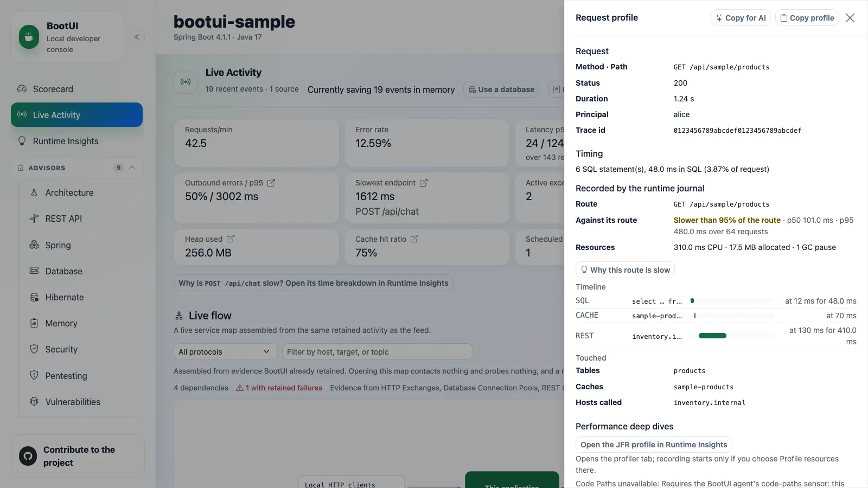Select Live Activity in the sidebar

[76, 115]
